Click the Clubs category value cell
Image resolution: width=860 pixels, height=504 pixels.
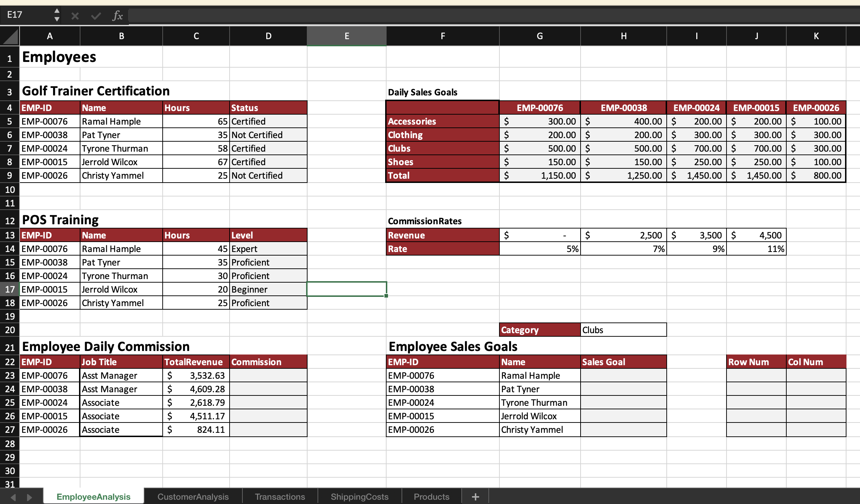623,330
